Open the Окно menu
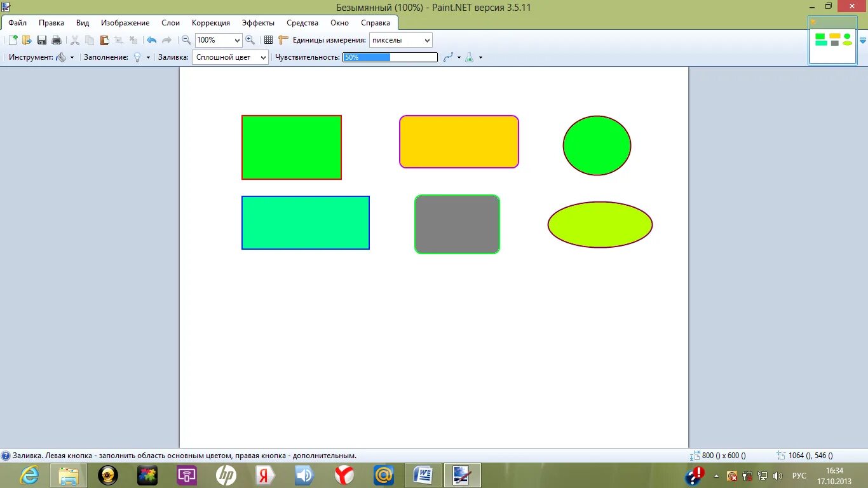Image resolution: width=868 pixels, height=488 pixels. tap(340, 23)
